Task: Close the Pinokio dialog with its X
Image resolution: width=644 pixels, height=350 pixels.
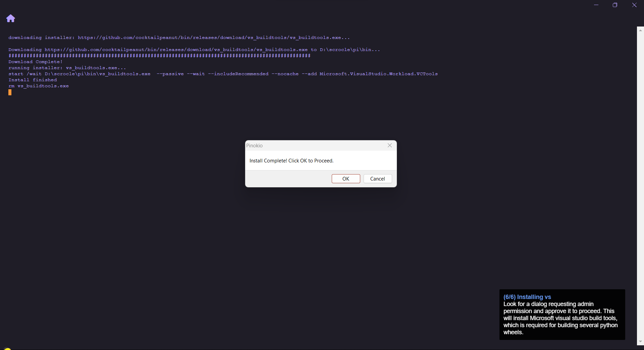Action: click(x=389, y=145)
